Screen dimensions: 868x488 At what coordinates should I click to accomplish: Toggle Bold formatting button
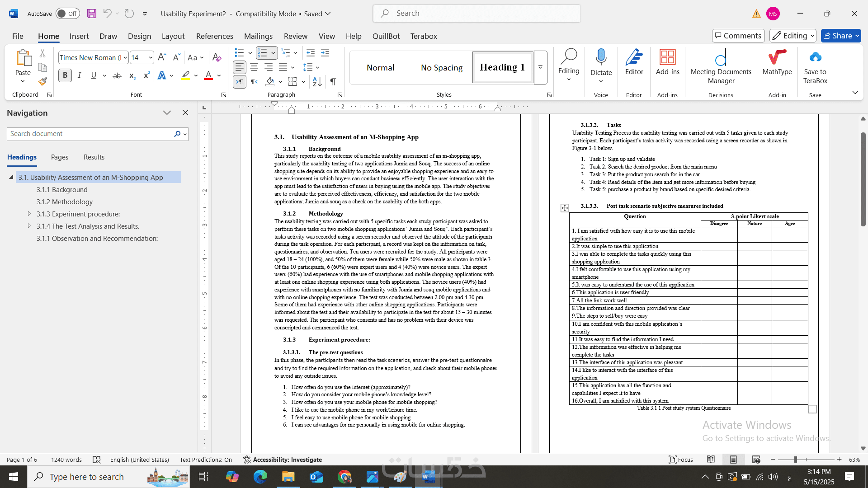tap(65, 75)
